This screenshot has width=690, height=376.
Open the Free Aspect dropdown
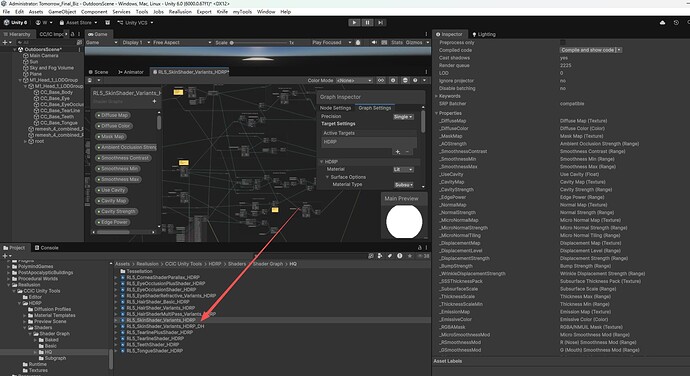point(181,42)
